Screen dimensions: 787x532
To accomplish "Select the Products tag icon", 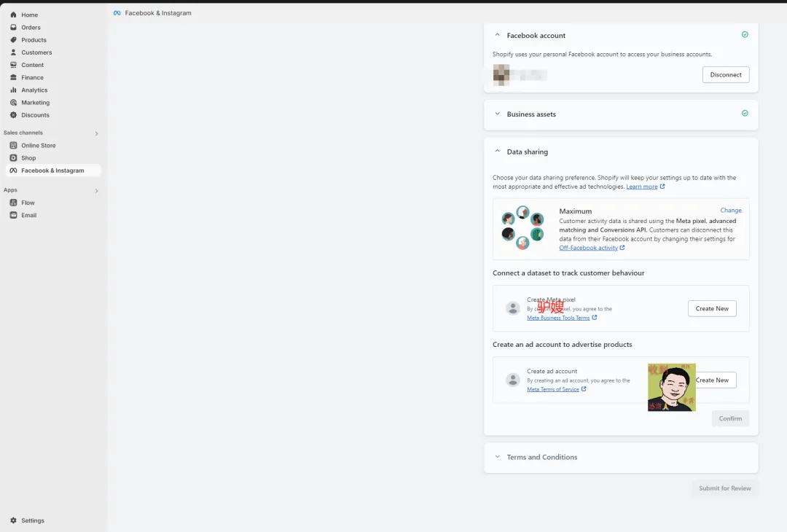I will point(14,40).
